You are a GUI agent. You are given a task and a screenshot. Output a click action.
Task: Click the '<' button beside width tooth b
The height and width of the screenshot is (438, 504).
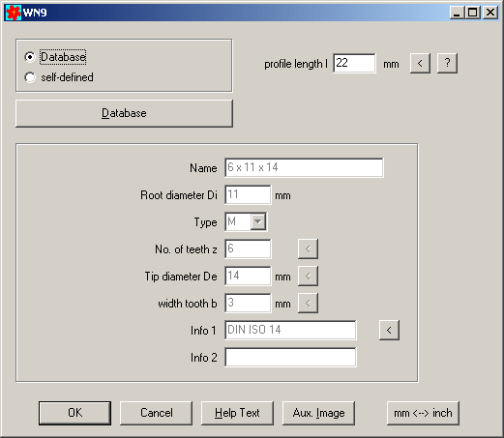click(308, 303)
